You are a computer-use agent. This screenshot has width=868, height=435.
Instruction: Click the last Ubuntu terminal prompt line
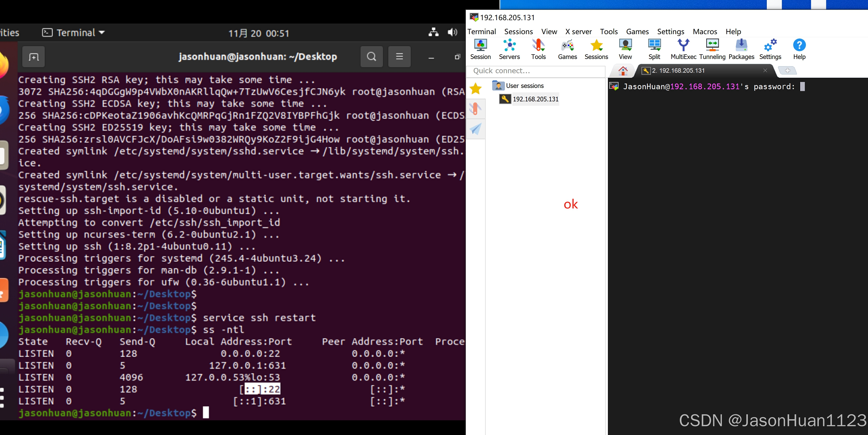point(114,413)
